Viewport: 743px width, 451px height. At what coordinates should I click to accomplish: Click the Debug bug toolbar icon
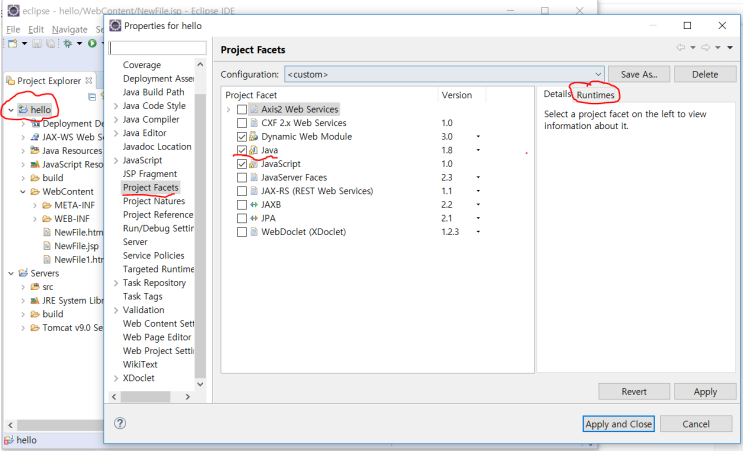pos(68,44)
